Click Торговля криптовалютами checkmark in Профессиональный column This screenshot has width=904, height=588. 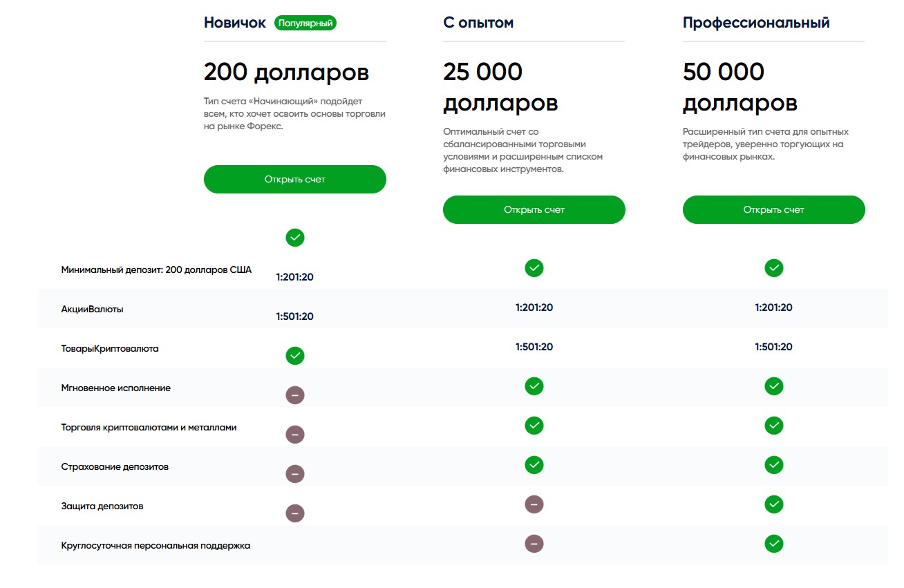click(x=774, y=426)
